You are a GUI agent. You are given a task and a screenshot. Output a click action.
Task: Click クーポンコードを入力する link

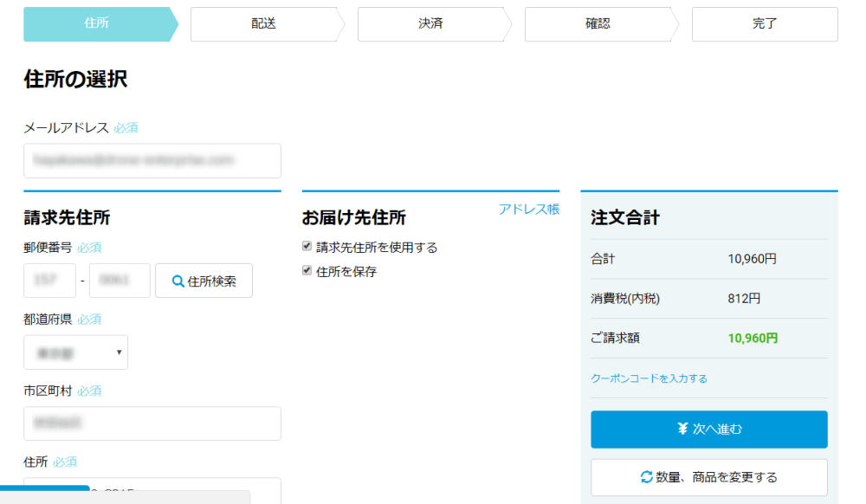tap(649, 378)
